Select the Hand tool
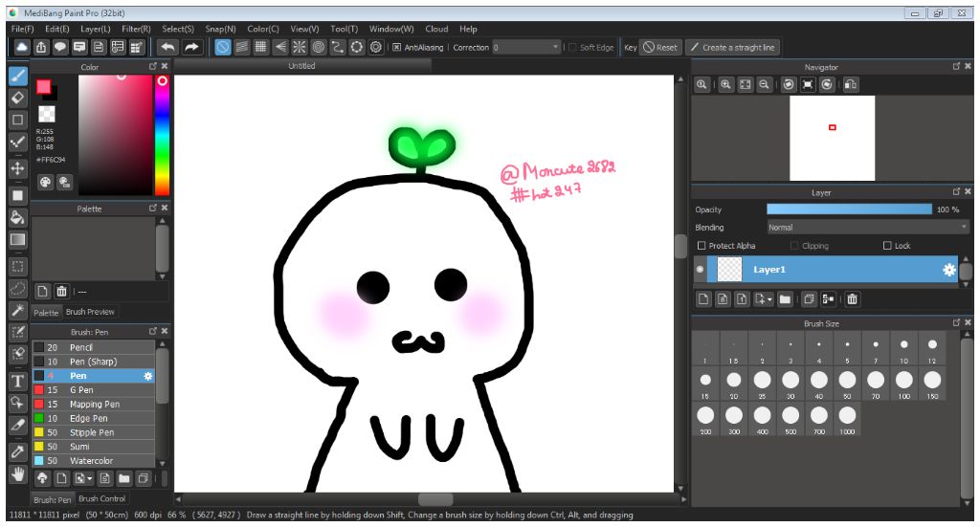Screen dimensions: 980x527 [x=17, y=474]
